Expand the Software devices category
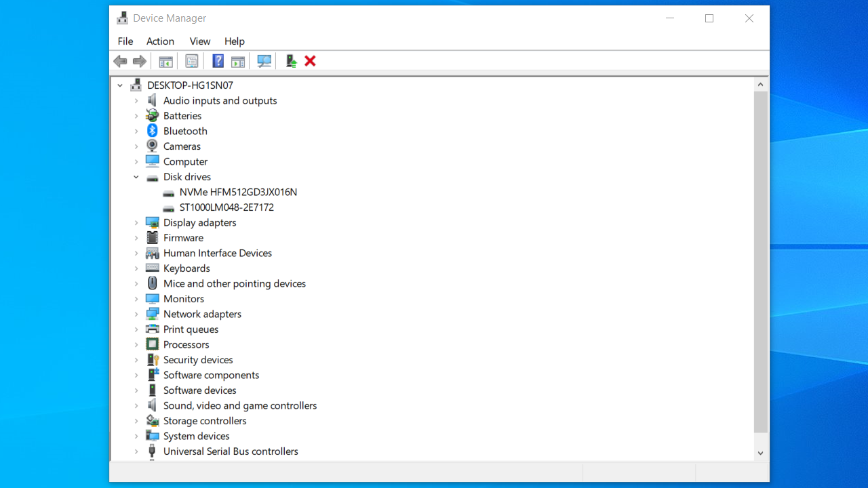Screen dimensions: 868x488 (x=136, y=390)
